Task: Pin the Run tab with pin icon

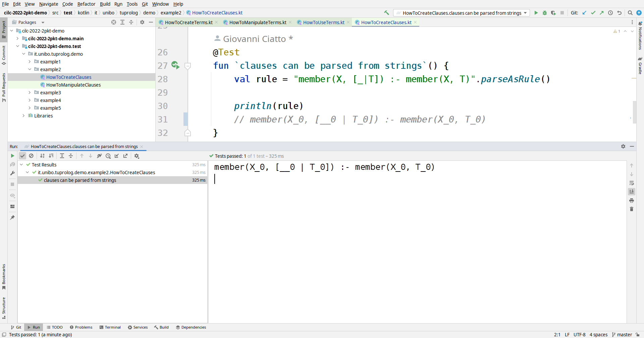Action: [x=12, y=218]
